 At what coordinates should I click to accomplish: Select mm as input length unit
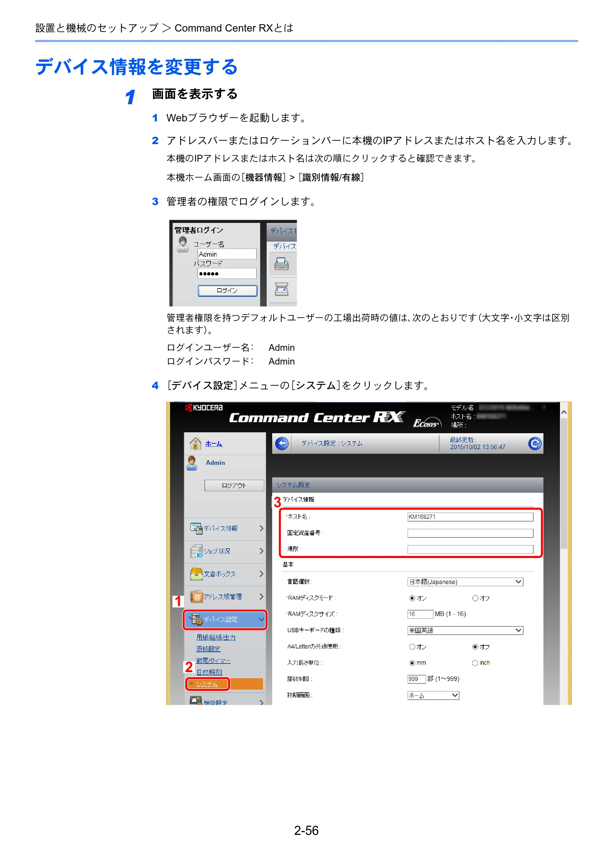tap(412, 663)
